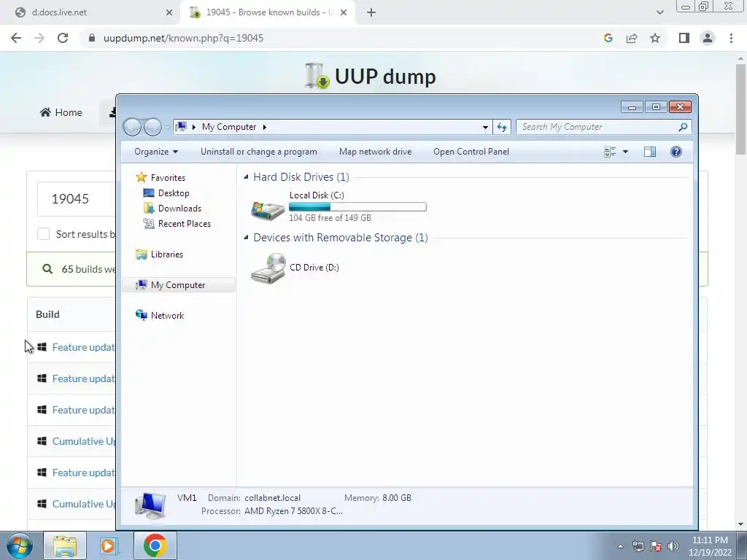Image resolution: width=747 pixels, height=560 pixels.
Task: Open the Local Disk (C:) drive icon
Action: (268, 210)
